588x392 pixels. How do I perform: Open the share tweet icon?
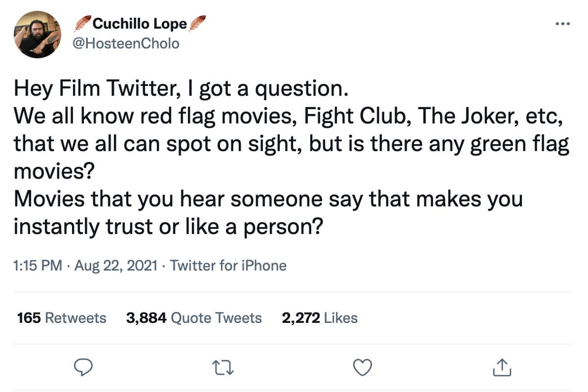pos(503,367)
